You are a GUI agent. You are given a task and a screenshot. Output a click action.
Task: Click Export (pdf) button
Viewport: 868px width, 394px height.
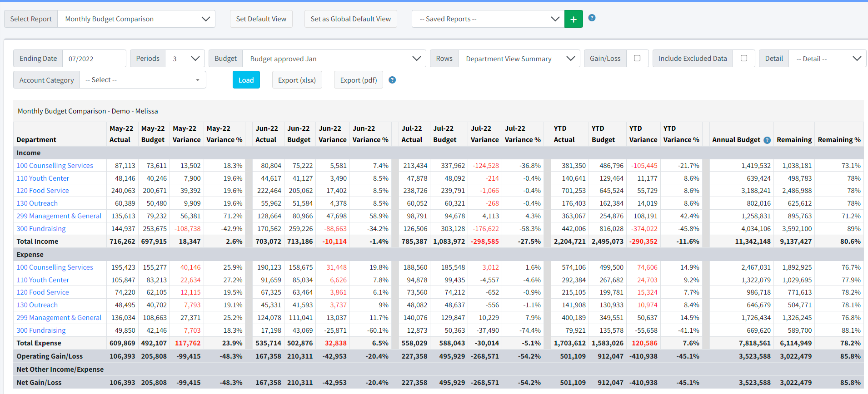[x=358, y=80]
